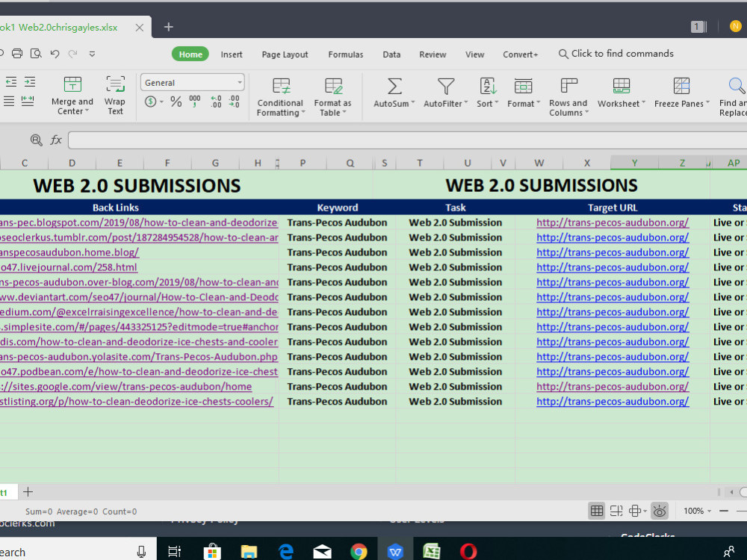This screenshot has height=560, width=747.
Task: Select column D header
Action: [72, 163]
